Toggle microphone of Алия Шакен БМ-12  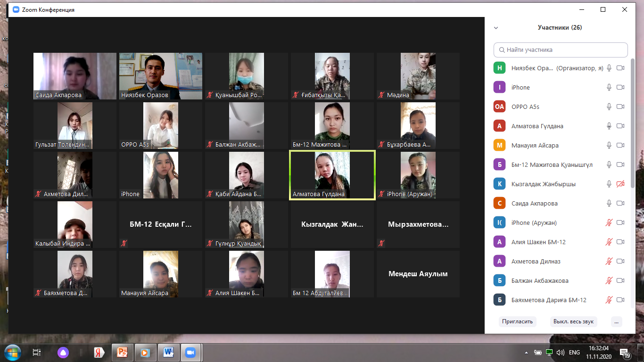click(609, 242)
